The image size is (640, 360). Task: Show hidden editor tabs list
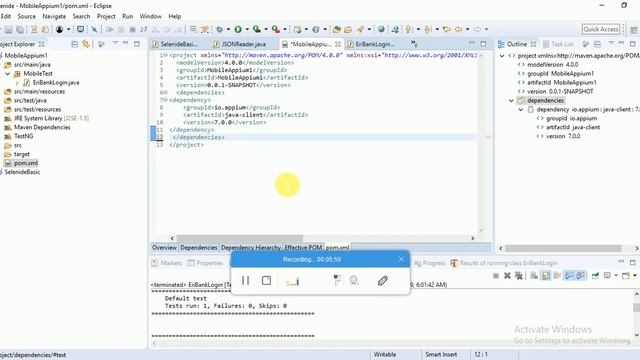pyautogui.click(x=414, y=44)
